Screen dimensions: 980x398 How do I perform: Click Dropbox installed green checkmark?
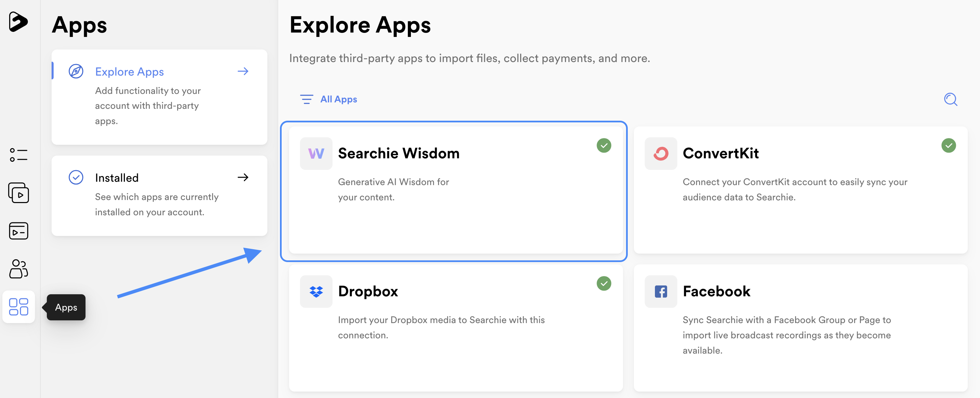coord(604,283)
